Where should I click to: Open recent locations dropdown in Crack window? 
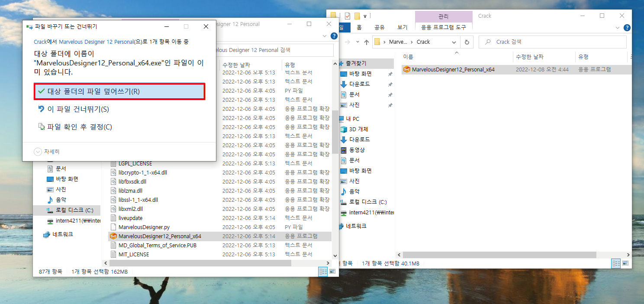357,42
